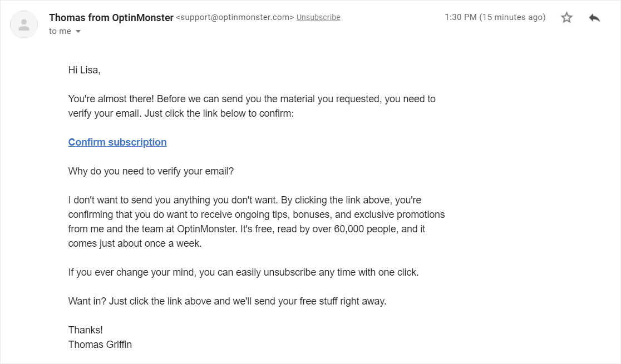Click the 1:30 PM timestamp
The height and width of the screenshot is (364, 621).
tap(495, 17)
